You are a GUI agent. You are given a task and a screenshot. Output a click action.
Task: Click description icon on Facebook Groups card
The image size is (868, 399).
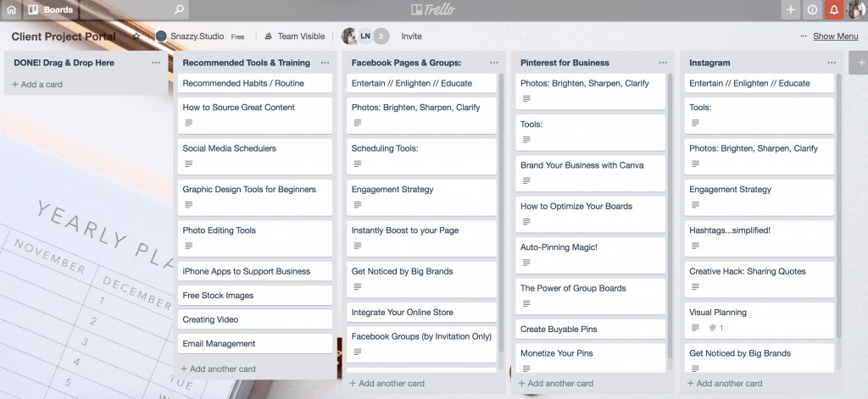[x=358, y=352]
